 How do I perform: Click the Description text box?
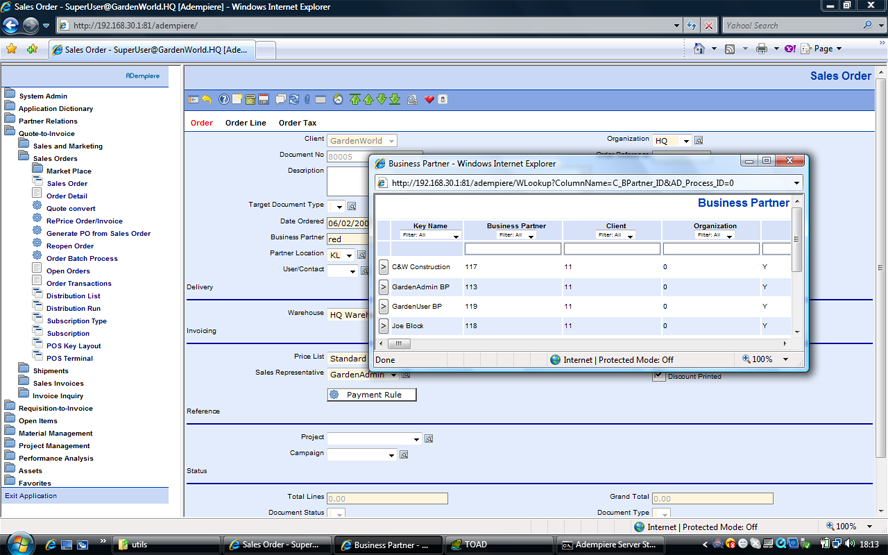coord(348,181)
